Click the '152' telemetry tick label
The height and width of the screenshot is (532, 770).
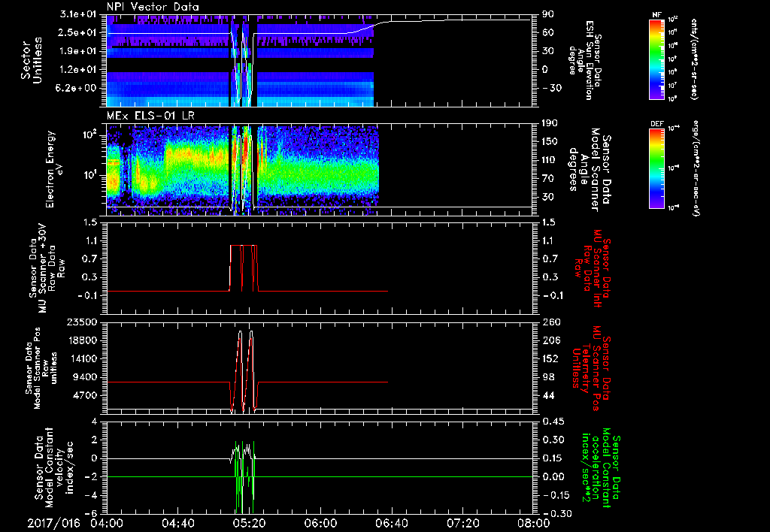point(551,358)
